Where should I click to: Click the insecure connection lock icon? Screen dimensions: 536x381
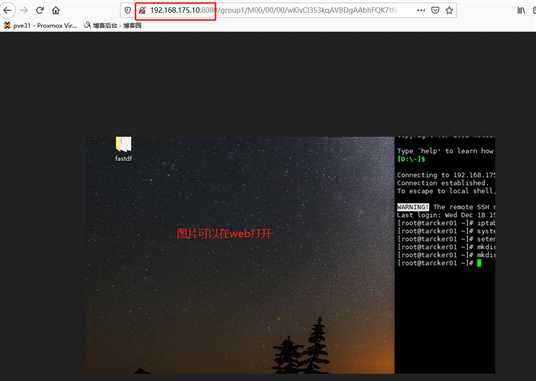(x=142, y=11)
